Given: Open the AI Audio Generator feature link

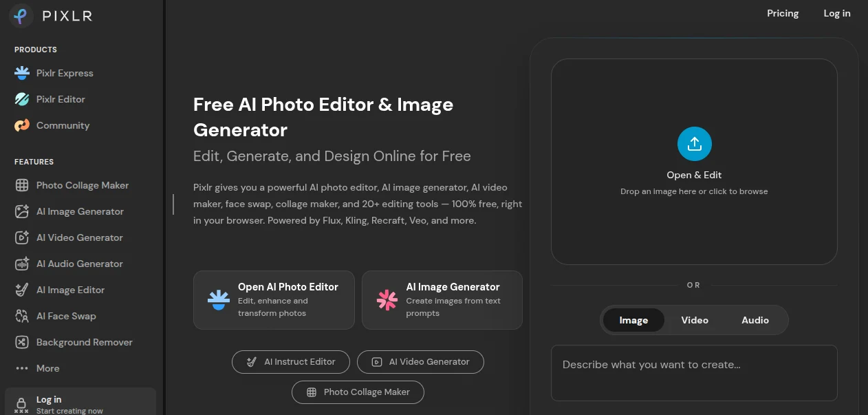Looking at the screenshot, I should pyautogui.click(x=80, y=264).
